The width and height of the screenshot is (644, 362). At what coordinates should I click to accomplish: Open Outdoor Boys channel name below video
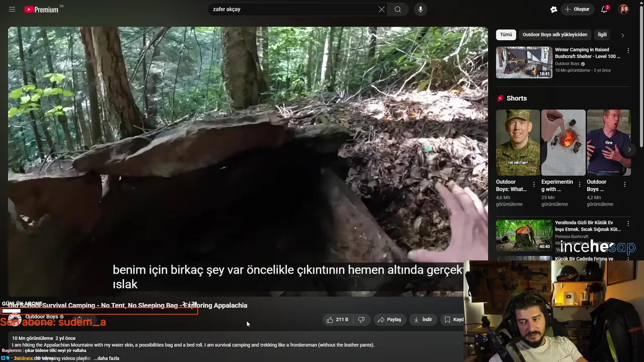click(x=41, y=317)
